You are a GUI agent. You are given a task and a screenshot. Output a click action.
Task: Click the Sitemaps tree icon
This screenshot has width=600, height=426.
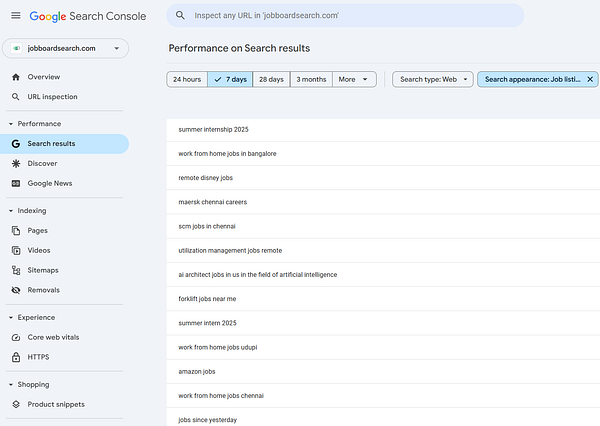(16, 270)
